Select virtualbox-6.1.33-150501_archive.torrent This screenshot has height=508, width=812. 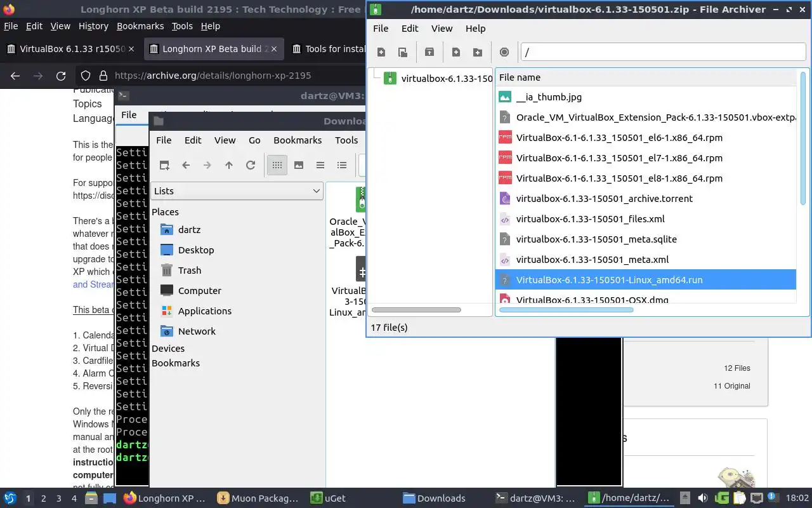[646, 199]
